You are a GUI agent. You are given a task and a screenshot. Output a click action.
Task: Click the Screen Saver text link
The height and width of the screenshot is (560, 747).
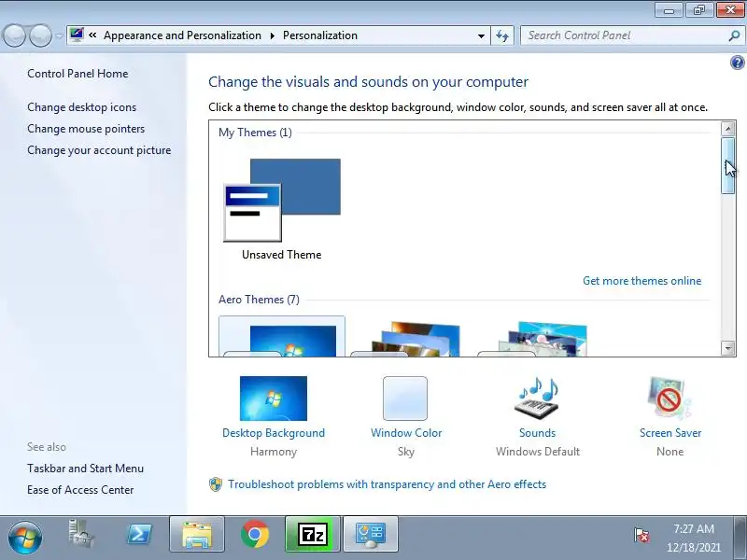(x=670, y=433)
